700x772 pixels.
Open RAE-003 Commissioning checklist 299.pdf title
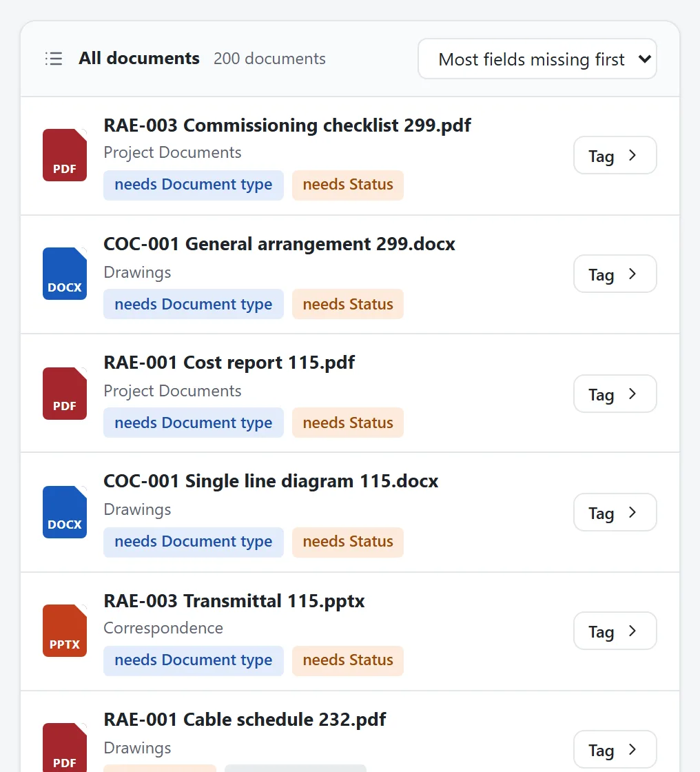[287, 125]
